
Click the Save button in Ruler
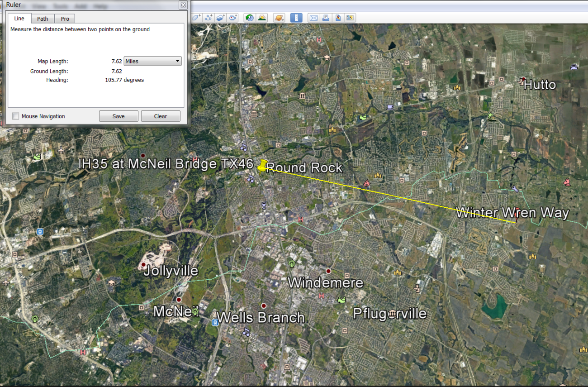click(119, 116)
